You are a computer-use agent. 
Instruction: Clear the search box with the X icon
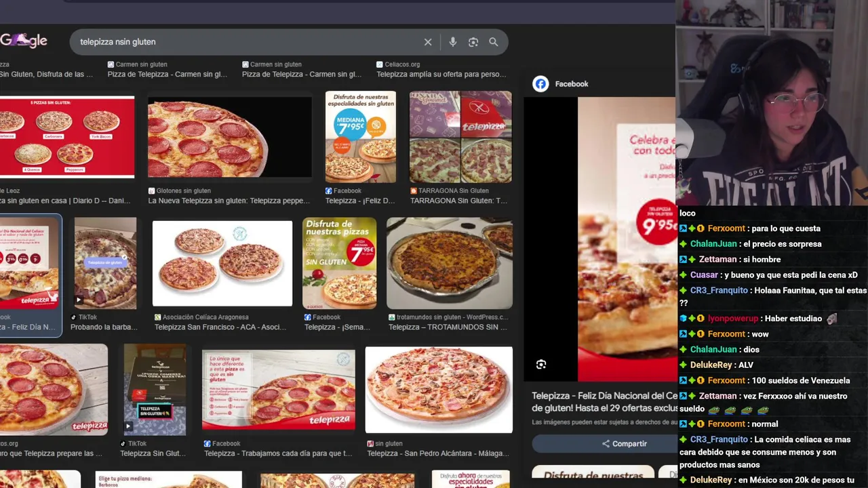point(428,42)
